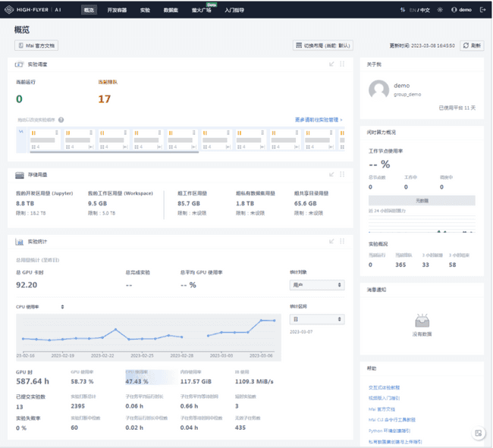Open the 萤火广场 Beta tab

[201, 10]
